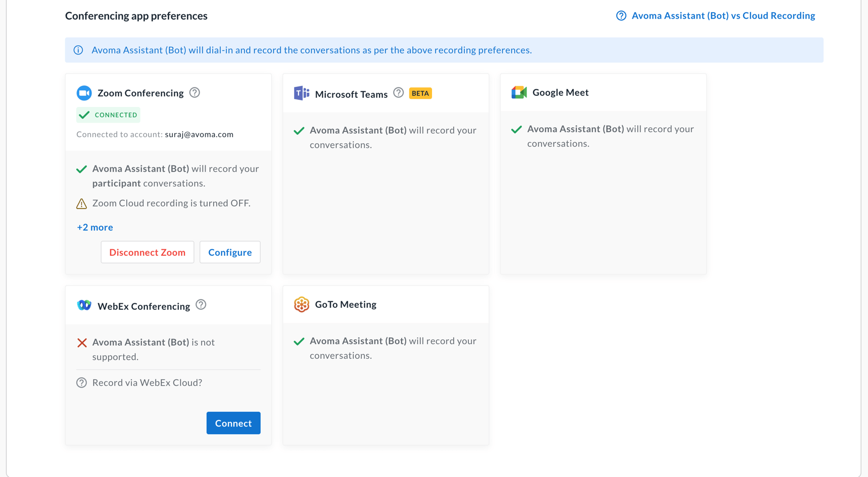The image size is (868, 477).
Task: Open help icon beside WebEx Conferencing
Action: pyautogui.click(x=201, y=305)
